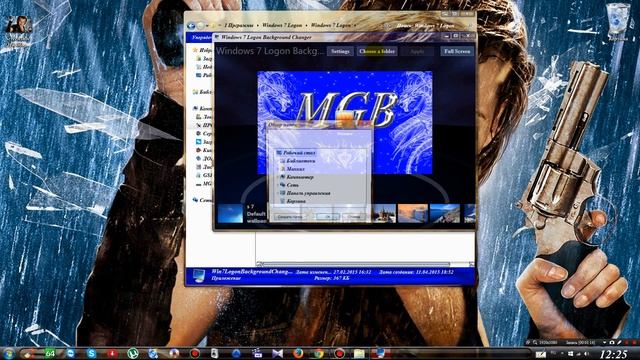Select Корзина in the folder tree
This screenshot has height=360, width=640.
296,201
